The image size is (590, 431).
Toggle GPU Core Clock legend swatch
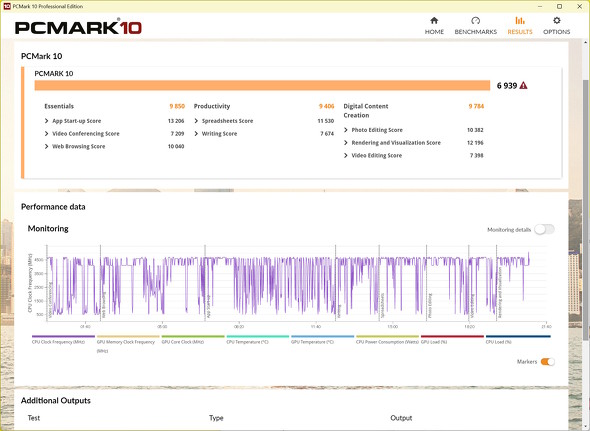pos(193,337)
